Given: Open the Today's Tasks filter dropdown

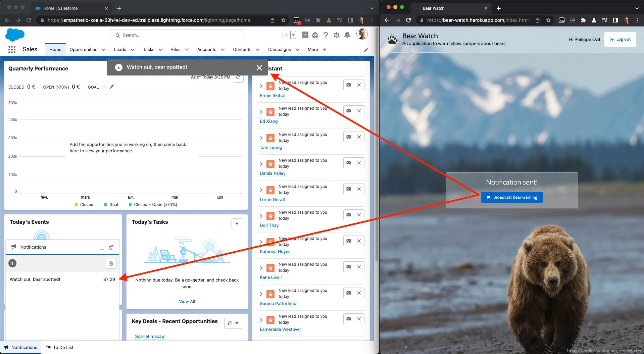Looking at the screenshot, I should (x=237, y=224).
